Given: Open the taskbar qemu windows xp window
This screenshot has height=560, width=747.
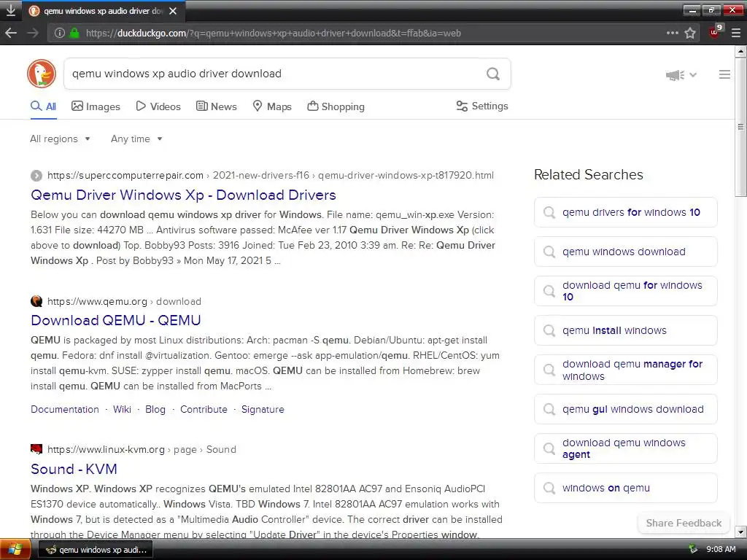Looking at the screenshot, I should tap(95, 550).
